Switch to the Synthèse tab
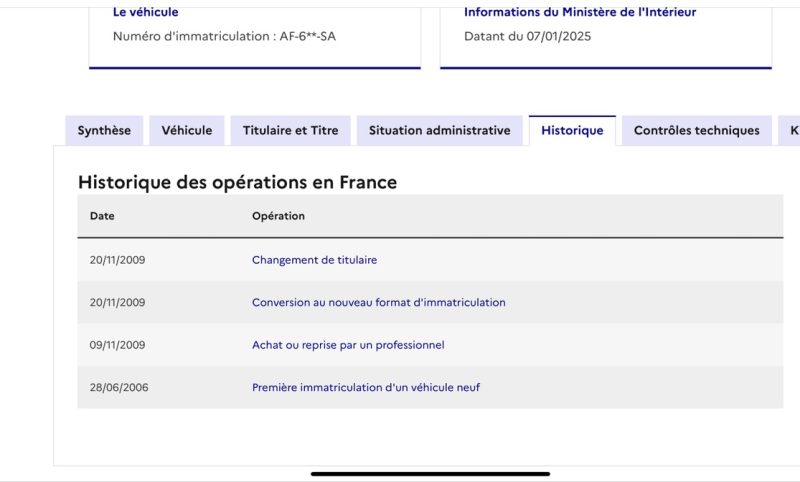Image resolution: width=800 pixels, height=482 pixels. pyautogui.click(x=104, y=131)
